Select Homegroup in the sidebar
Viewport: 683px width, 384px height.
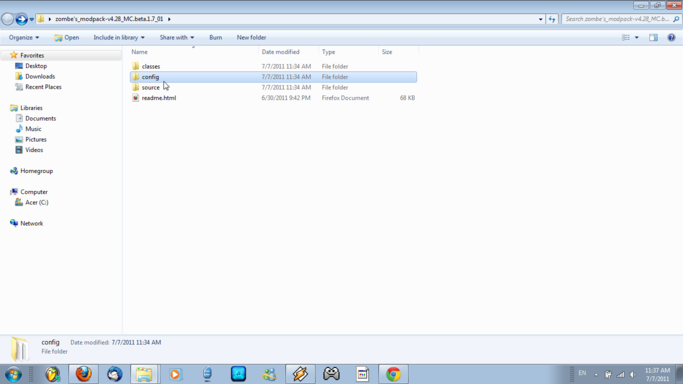[x=36, y=171]
